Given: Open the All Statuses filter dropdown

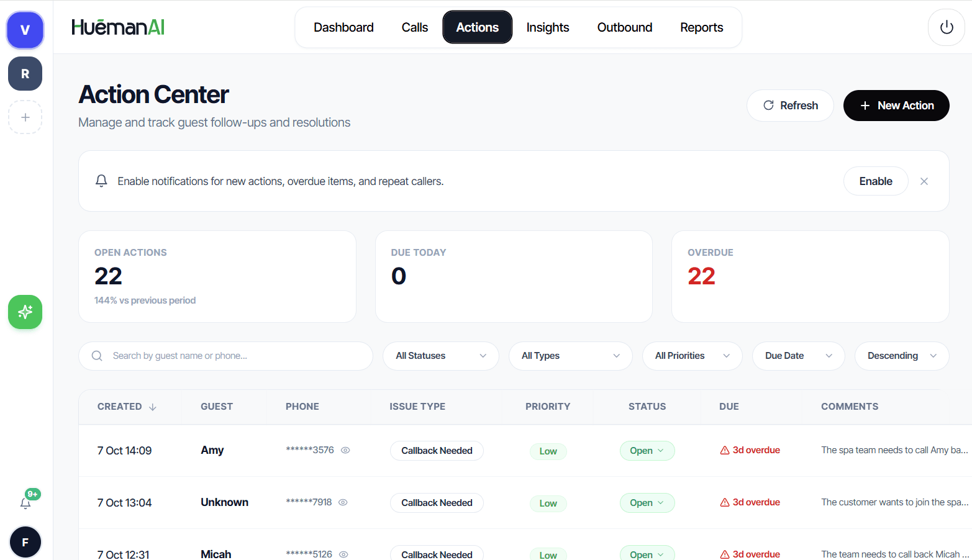Looking at the screenshot, I should click(x=441, y=356).
